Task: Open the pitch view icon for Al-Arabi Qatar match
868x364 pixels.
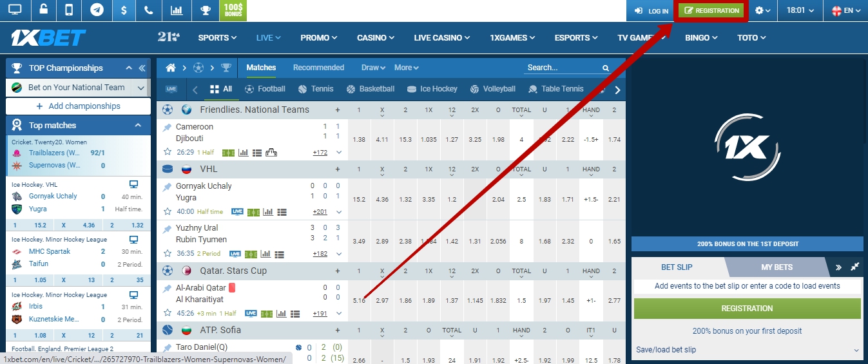Action: click(266, 314)
